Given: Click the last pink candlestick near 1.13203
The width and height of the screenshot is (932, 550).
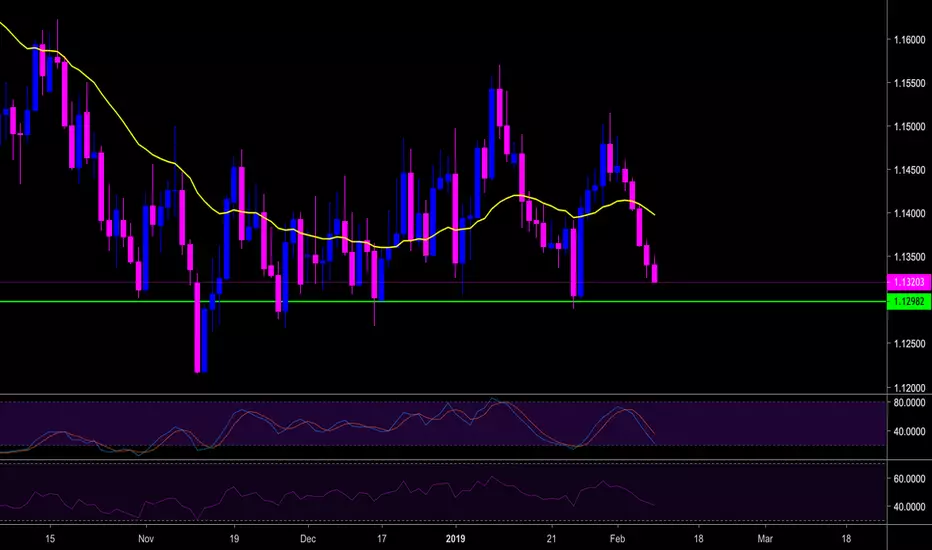Looking at the screenshot, I should coord(655,273).
